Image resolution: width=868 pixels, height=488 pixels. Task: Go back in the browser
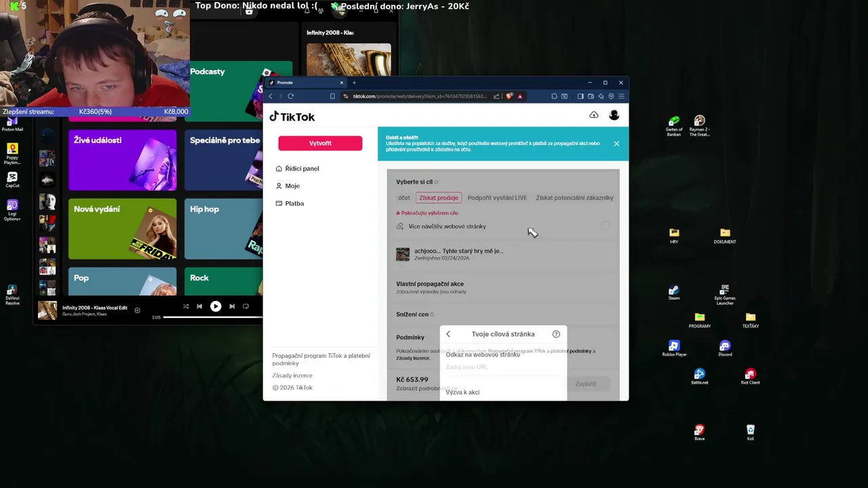point(271,96)
